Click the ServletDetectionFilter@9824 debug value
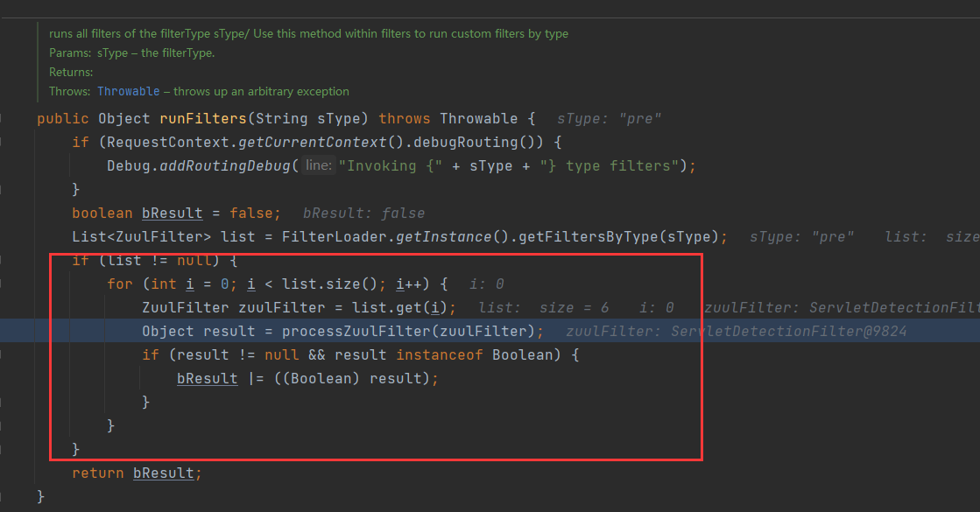 pyautogui.click(x=789, y=332)
